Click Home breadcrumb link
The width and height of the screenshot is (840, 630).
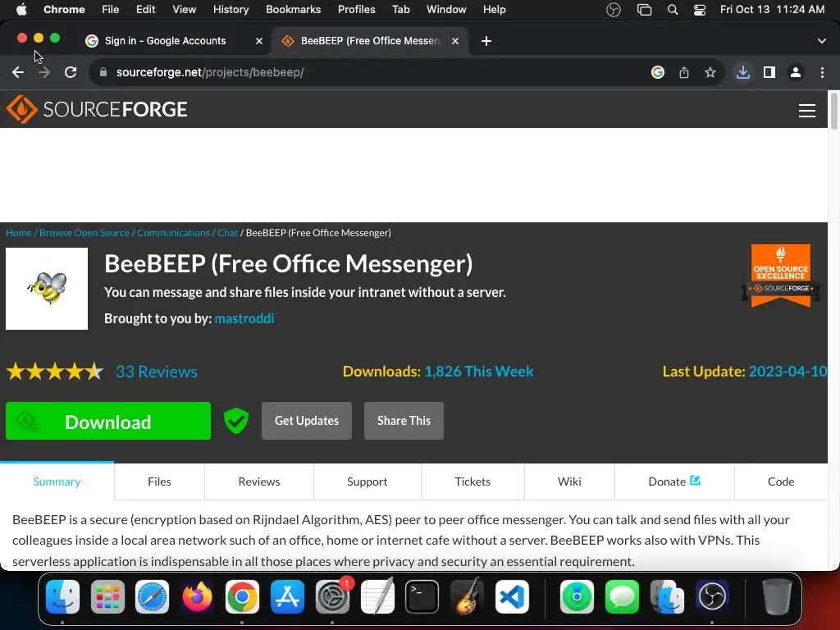point(19,232)
